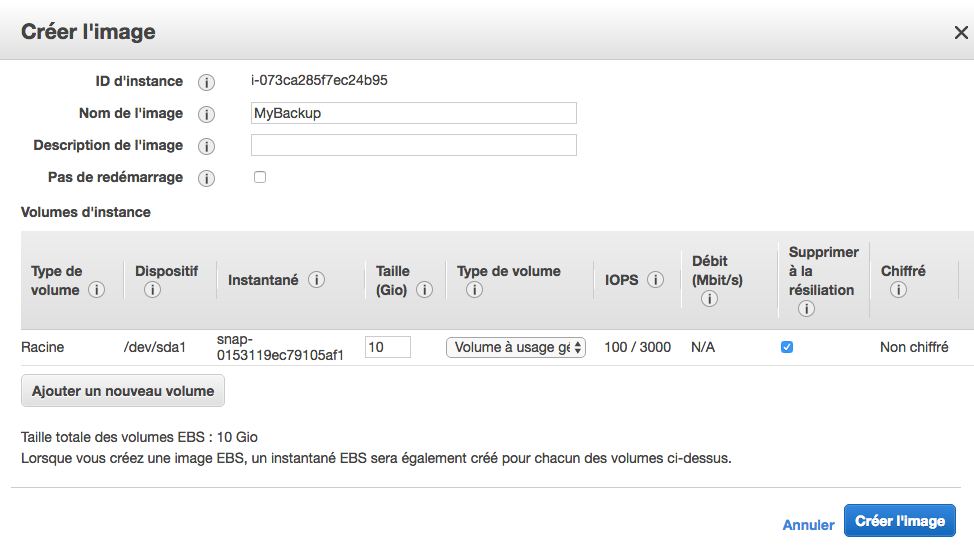The height and width of the screenshot is (555, 974).
Task: Open the Volume à usage général dropdown
Action: (516, 347)
